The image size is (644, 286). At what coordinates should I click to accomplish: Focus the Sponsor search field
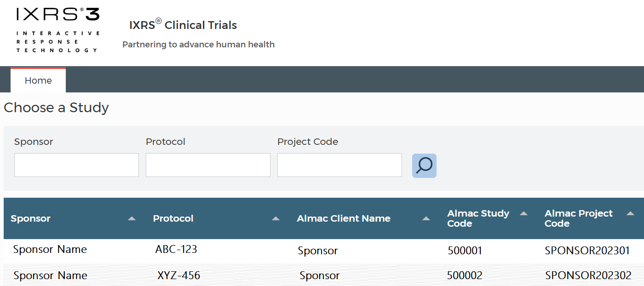[x=76, y=165]
